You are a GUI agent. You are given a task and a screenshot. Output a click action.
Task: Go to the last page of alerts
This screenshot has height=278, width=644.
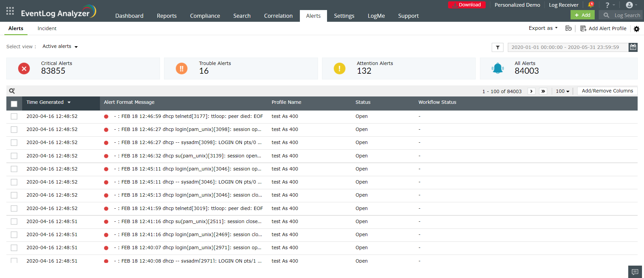[x=543, y=91]
